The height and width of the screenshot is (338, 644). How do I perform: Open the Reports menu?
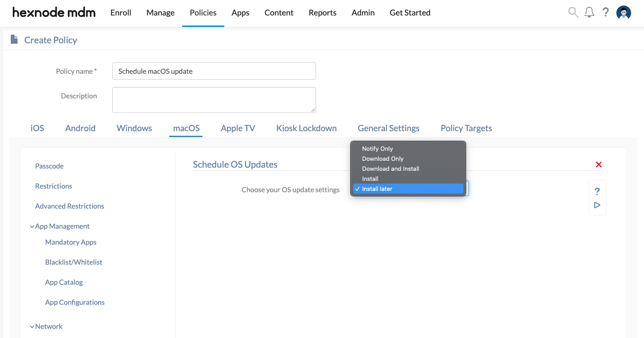click(x=322, y=13)
